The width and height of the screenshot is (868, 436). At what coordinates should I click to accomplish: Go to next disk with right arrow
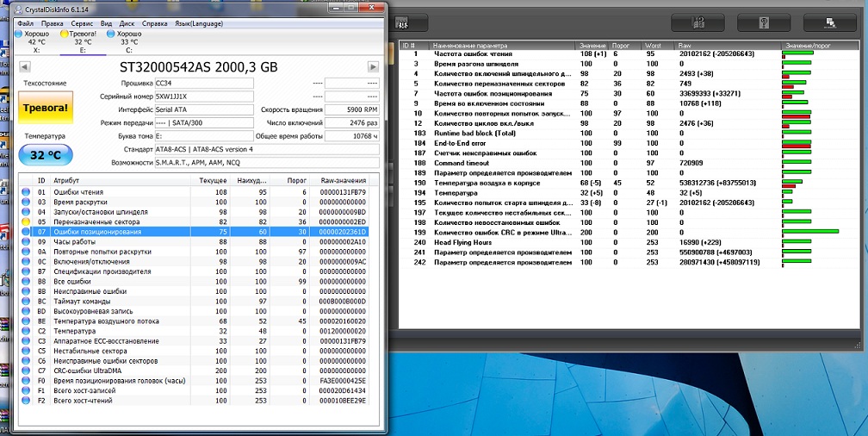tap(373, 66)
